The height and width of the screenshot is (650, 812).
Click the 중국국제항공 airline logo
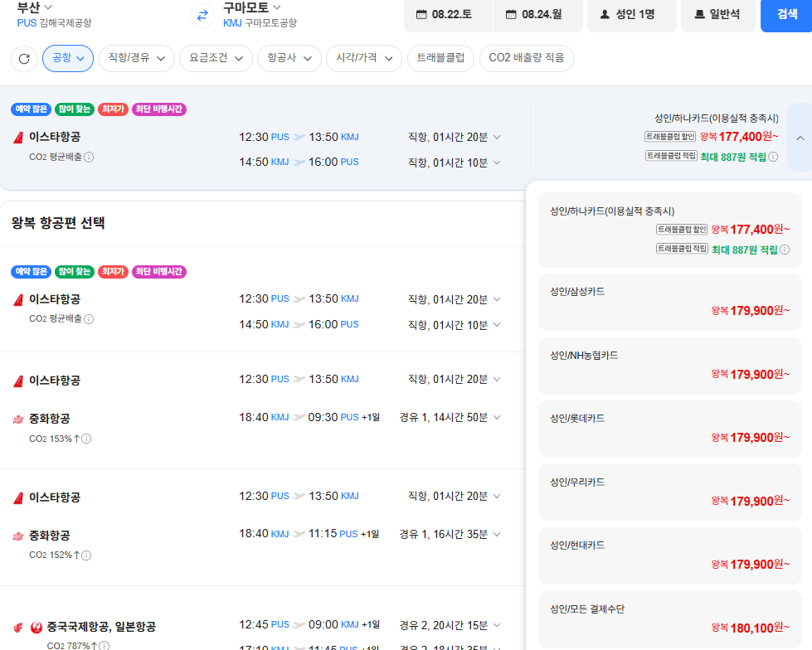(x=18, y=628)
